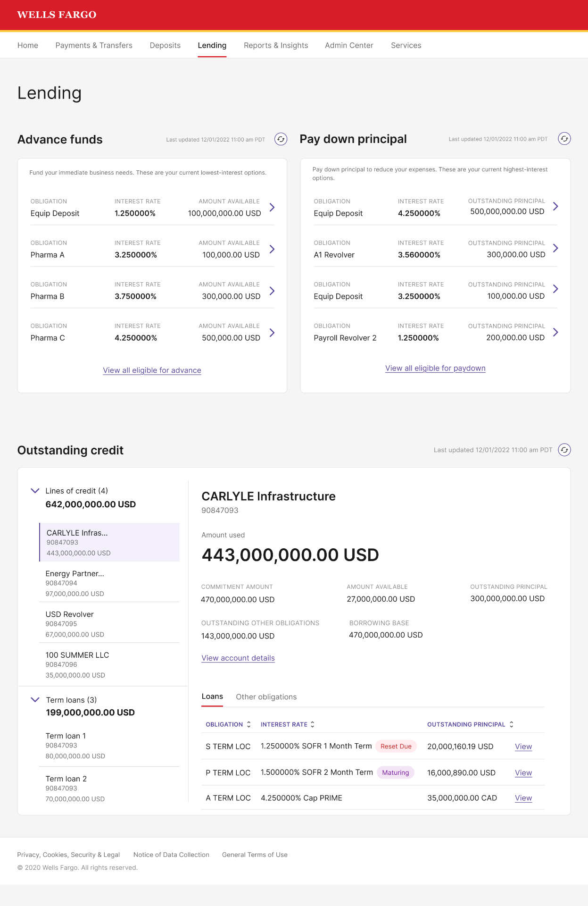This screenshot has width=588, height=906.
Task: Click the 642,000,000.00 USD lines total
Action: click(91, 504)
